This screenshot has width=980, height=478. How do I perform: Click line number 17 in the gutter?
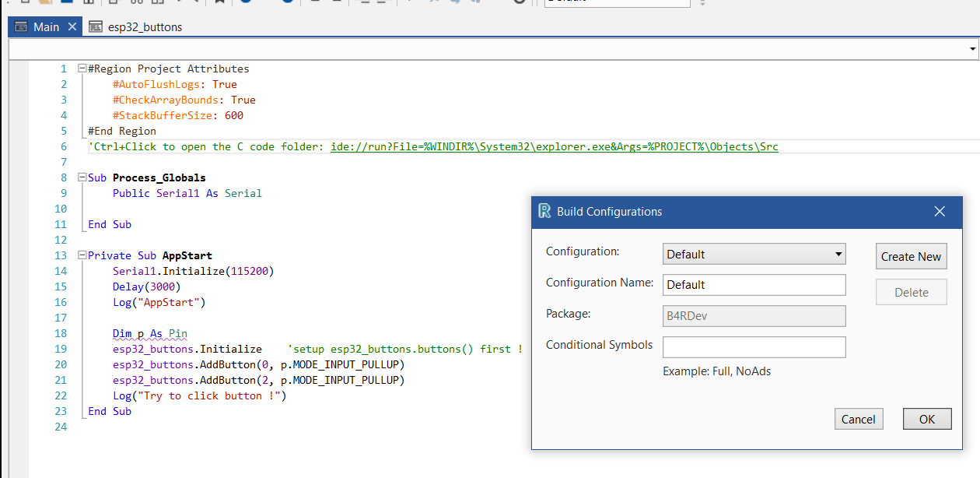point(61,318)
